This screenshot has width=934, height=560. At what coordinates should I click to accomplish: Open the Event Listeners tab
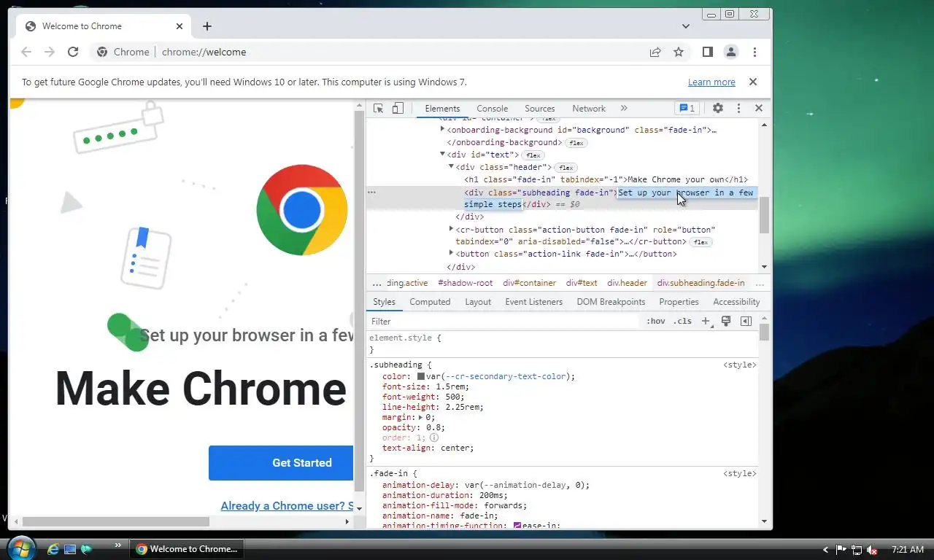(x=534, y=302)
